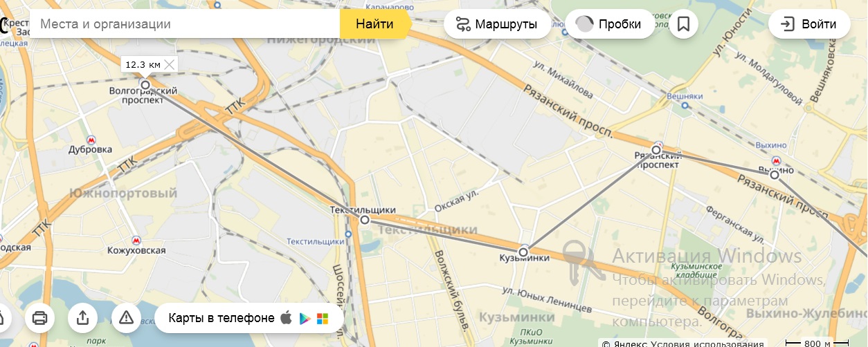Click the Выхино-Жулебино district label
868x347 pixels.
coord(806,314)
